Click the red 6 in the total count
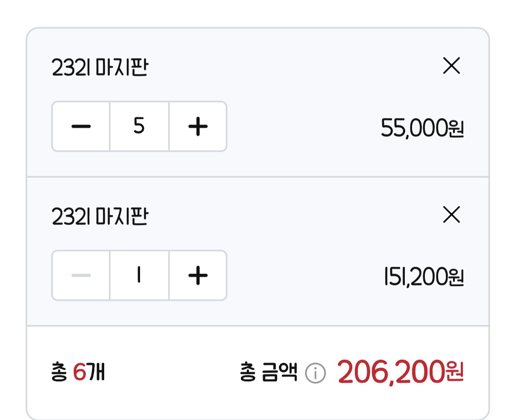Screen dimensions: 515x420 79,373
